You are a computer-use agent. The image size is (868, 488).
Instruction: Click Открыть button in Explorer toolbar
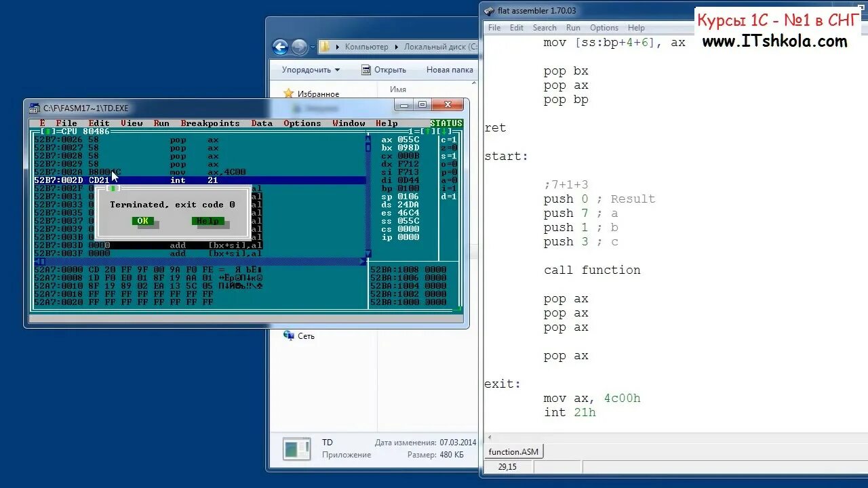(384, 70)
